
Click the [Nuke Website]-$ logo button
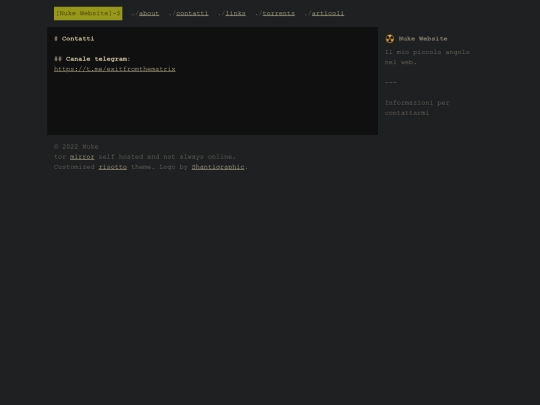tap(88, 13)
